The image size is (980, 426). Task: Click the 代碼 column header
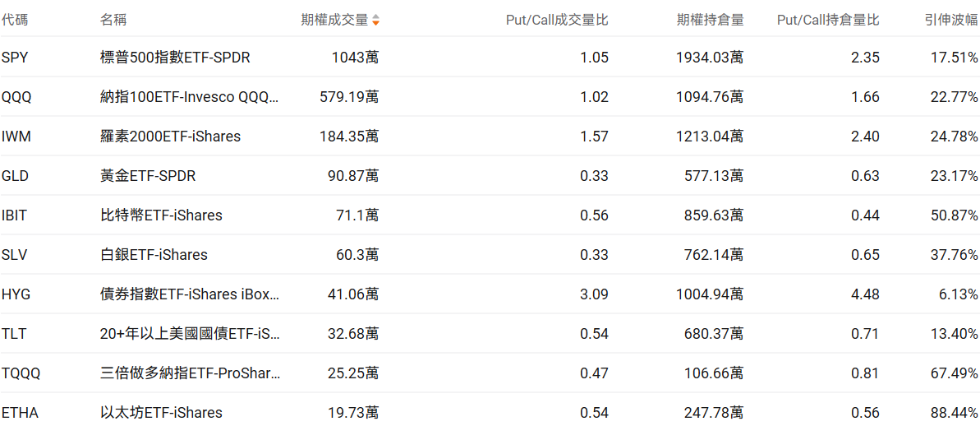15,20
